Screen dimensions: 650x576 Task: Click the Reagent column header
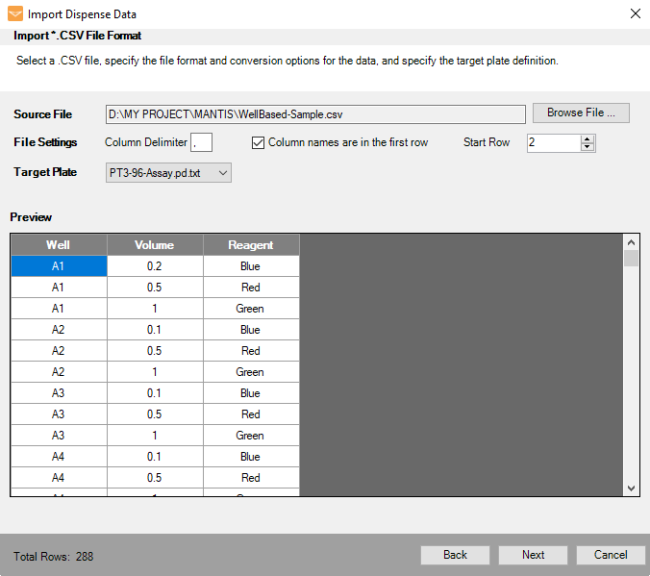tap(251, 245)
